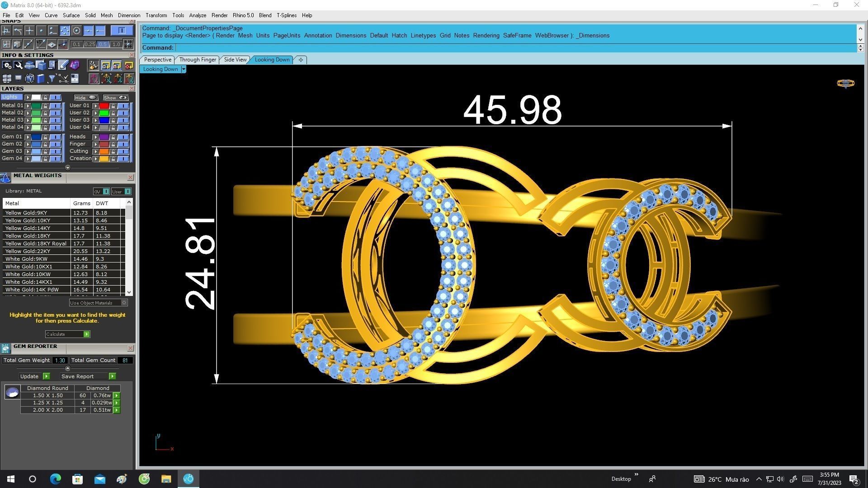
Task: Expand the Gem Reporter divider arrow
Action: [68, 368]
